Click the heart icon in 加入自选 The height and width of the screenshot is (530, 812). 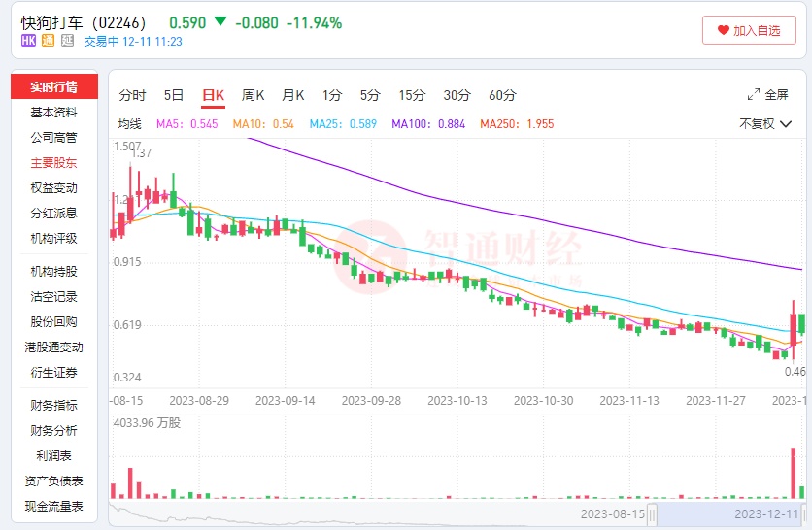point(723,31)
